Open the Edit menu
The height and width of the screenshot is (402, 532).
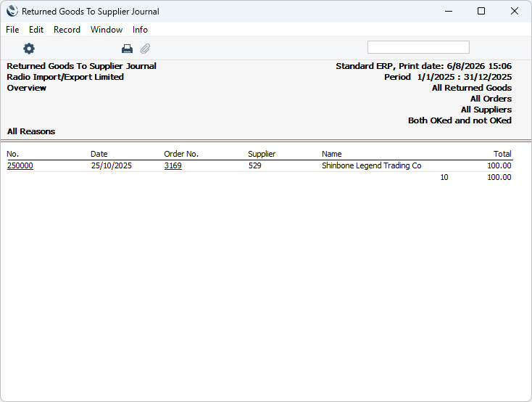click(36, 30)
